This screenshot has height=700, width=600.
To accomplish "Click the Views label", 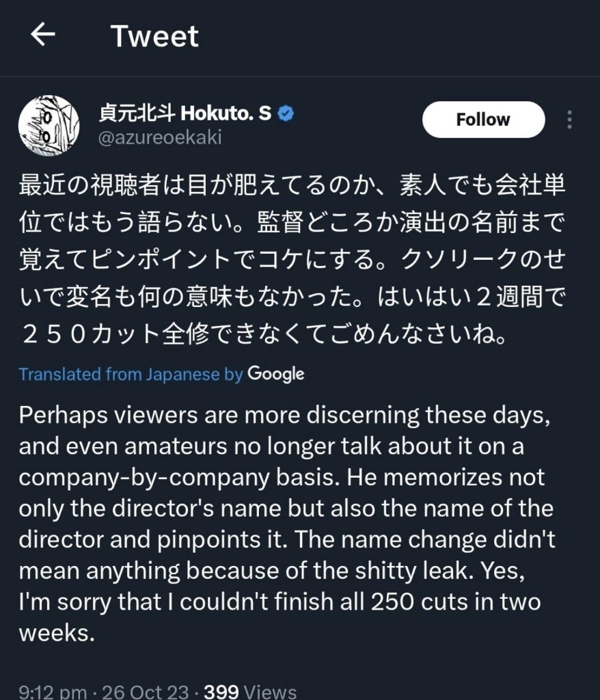I will (x=270, y=692).
